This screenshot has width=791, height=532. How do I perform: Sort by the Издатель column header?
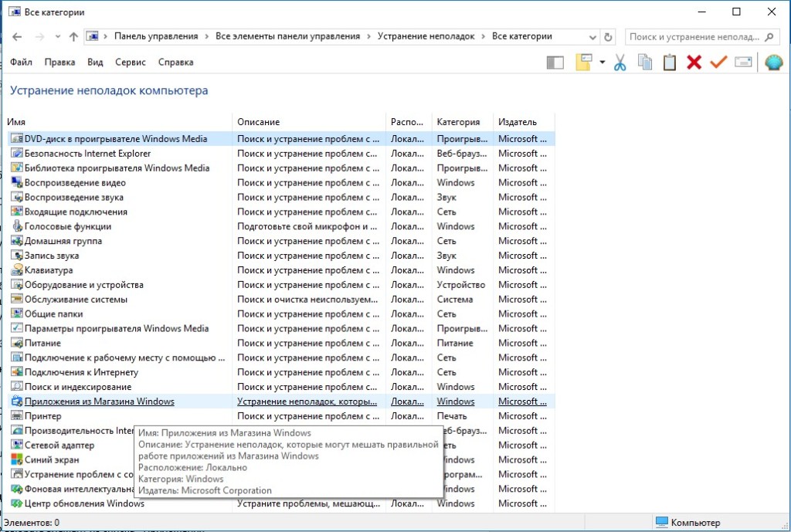[x=517, y=122]
